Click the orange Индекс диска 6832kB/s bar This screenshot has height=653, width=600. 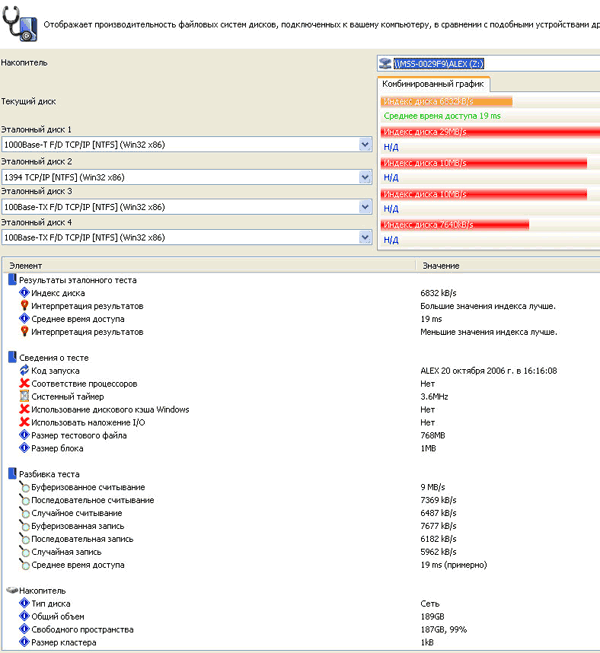pyautogui.click(x=446, y=101)
